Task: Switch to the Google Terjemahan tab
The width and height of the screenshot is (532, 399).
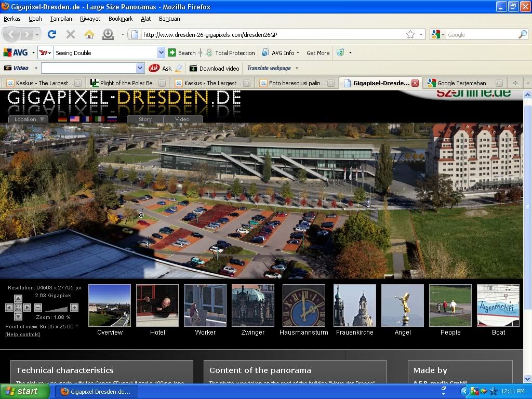Action: [465, 83]
